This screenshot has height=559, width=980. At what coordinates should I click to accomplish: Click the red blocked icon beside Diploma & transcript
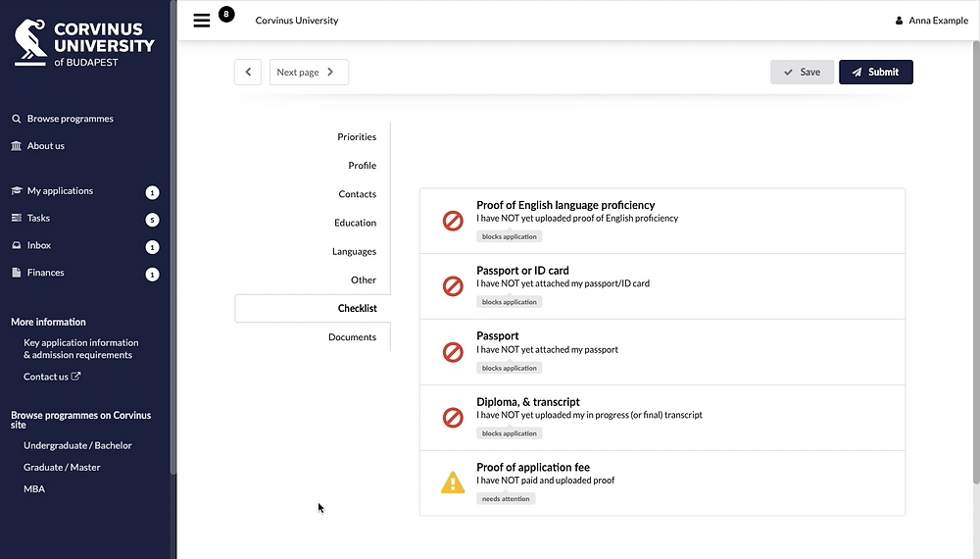(453, 418)
